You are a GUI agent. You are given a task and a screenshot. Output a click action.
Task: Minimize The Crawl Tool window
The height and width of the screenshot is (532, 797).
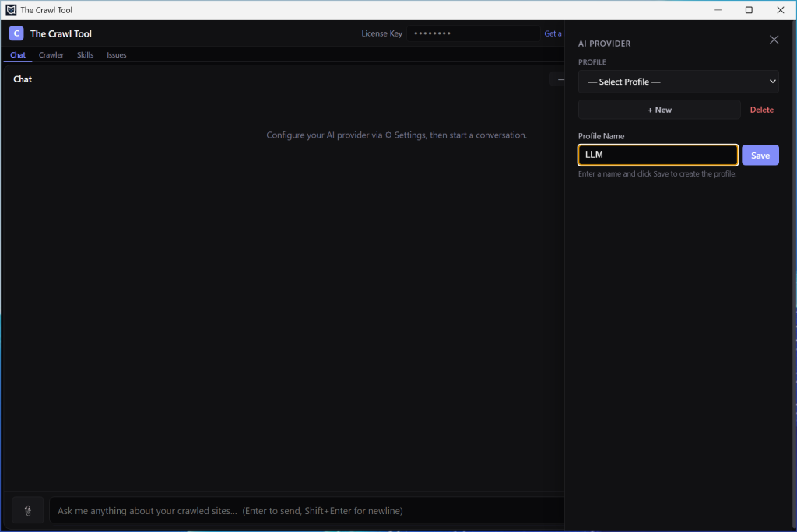[x=718, y=10]
